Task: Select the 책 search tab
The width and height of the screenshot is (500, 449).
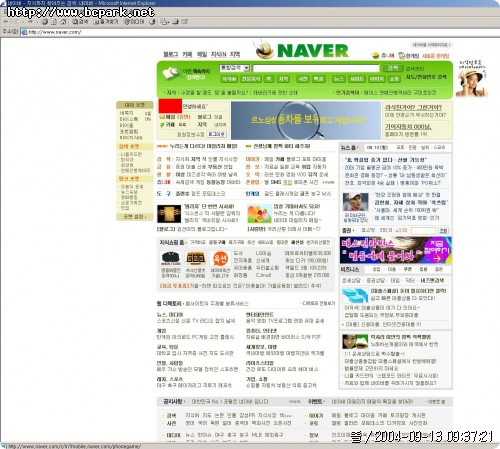Action: 268,79
